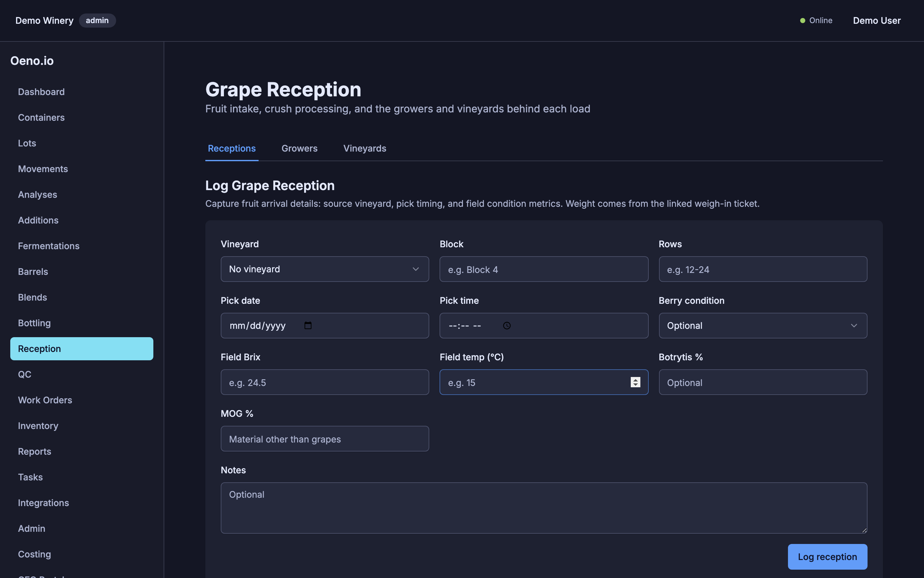The image size is (924, 578).
Task: Open Inventory in the sidebar
Action: coord(82,425)
